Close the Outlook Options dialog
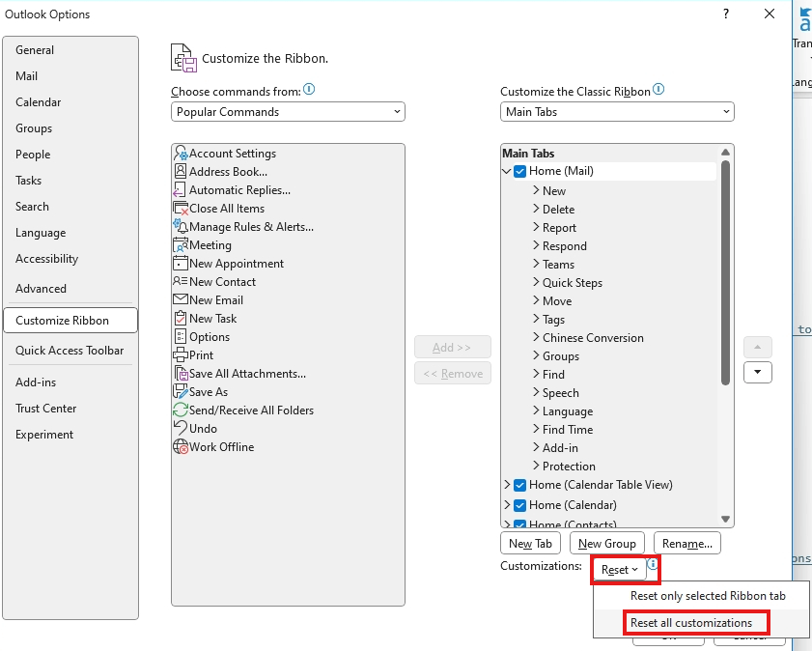Screen dimensions: 812x651 point(770,14)
